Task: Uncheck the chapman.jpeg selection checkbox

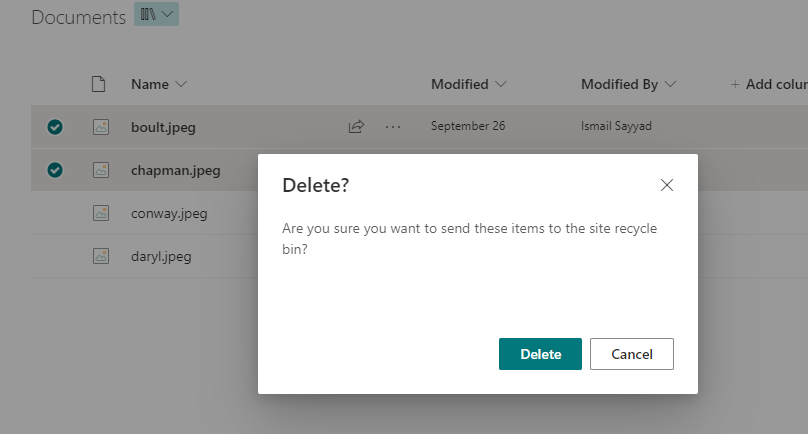Action: pos(55,170)
